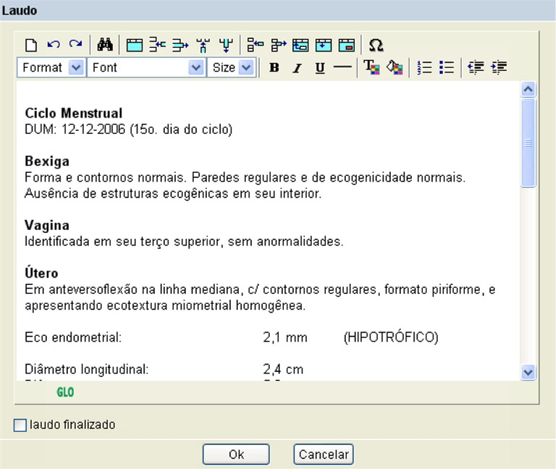Click the value 2,4 cm
This screenshot has width=556, height=472.
pyautogui.click(x=283, y=370)
